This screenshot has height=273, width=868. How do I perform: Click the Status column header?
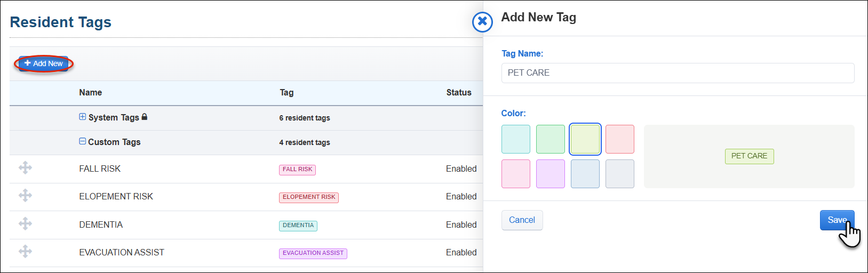[x=459, y=92]
